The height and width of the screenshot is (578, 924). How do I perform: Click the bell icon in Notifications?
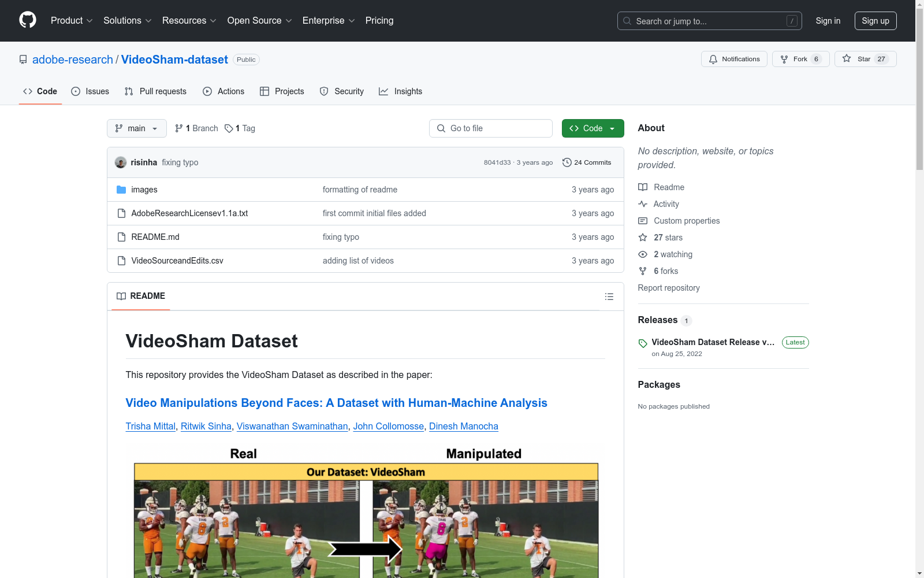pyautogui.click(x=713, y=59)
